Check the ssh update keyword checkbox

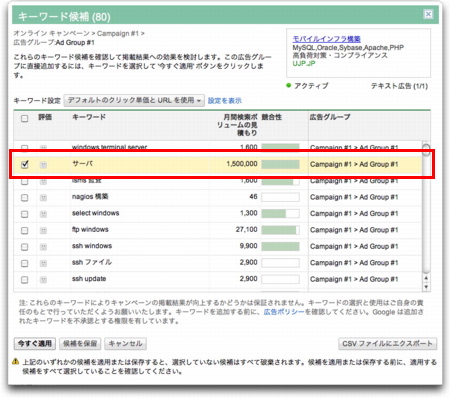point(25,280)
